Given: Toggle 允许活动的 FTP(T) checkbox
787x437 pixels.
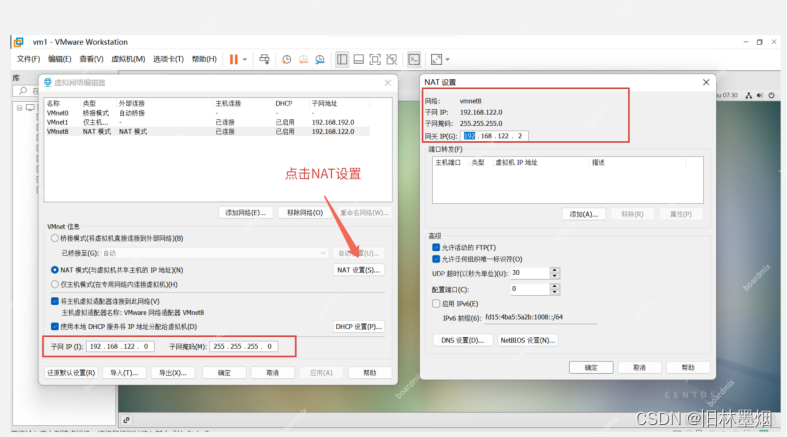Looking at the screenshot, I should pyautogui.click(x=436, y=247).
